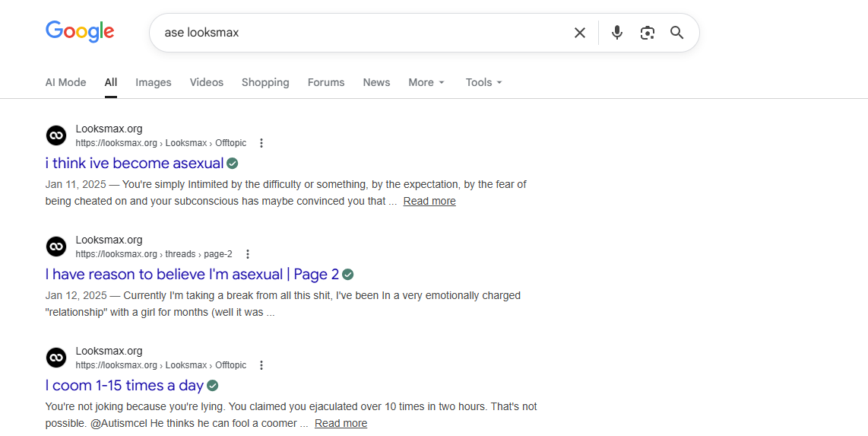Select the Forums tab
Image resolution: width=868 pixels, height=436 pixels.
point(326,82)
